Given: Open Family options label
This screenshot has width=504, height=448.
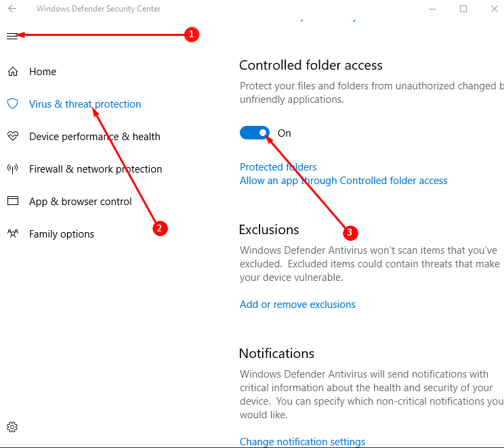Looking at the screenshot, I should pyautogui.click(x=62, y=234).
